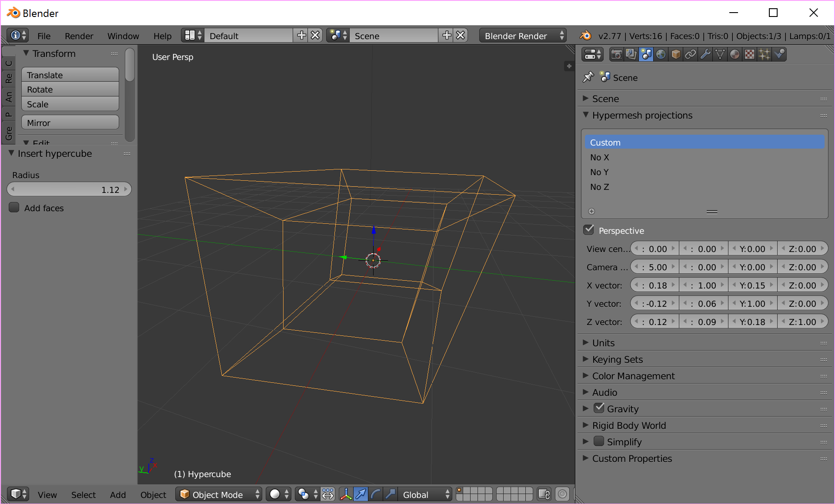Enable the Simplify checkbox
The width and height of the screenshot is (835, 504).
click(x=599, y=441)
